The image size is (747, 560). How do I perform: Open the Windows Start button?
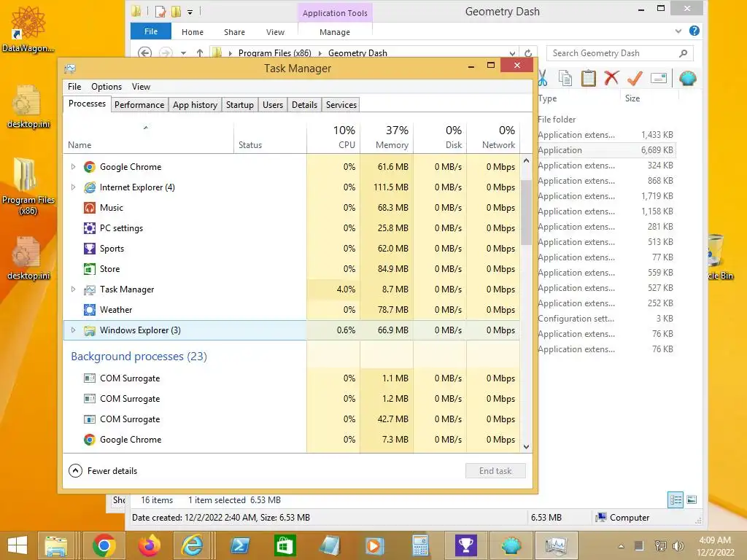18,545
